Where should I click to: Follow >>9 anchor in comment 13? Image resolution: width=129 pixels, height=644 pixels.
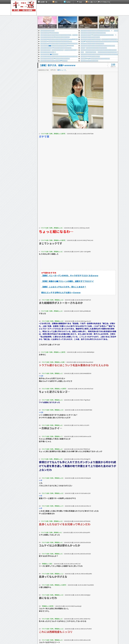pos(40,481)
